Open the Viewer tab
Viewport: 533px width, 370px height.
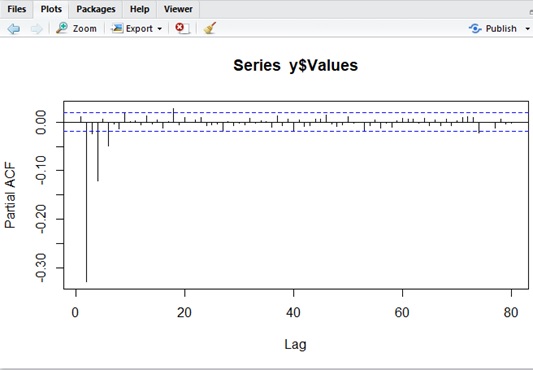point(178,9)
